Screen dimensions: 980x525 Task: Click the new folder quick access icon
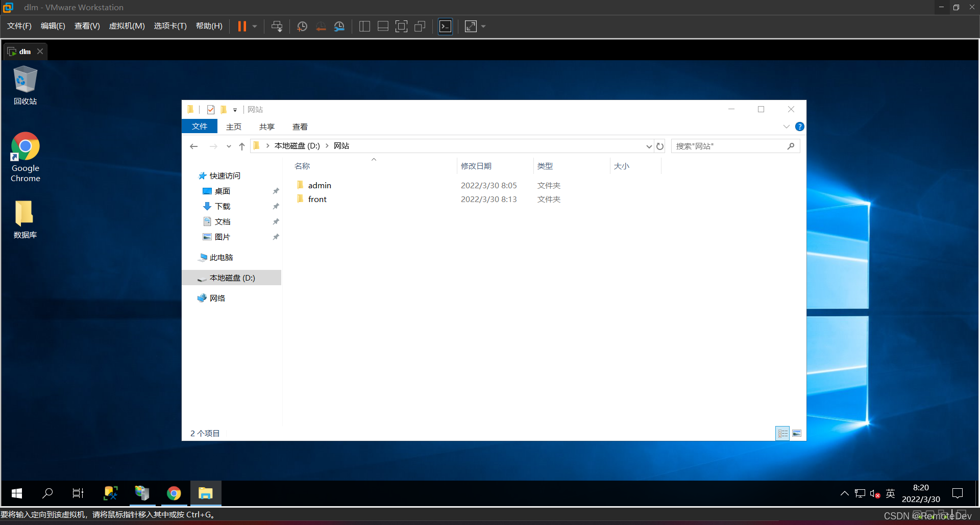[x=224, y=109]
